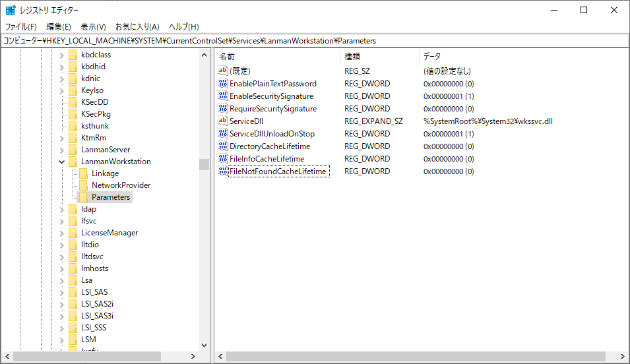Click the tree pane scroll up arrow
Image resolution: width=630 pixels, height=364 pixels.
tap(204, 55)
